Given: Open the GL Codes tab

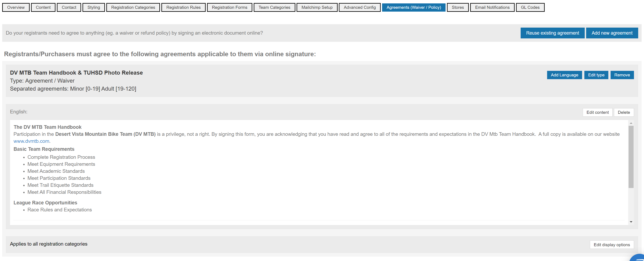Looking at the screenshot, I should pos(530,7).
